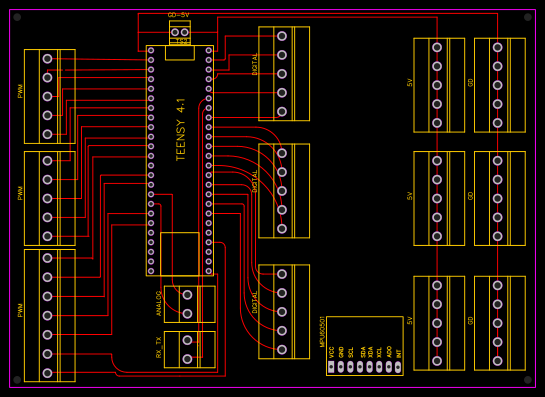Select the pad below the SDA label
Viewport: 545px width, 397px height.
tap(360, 366)
